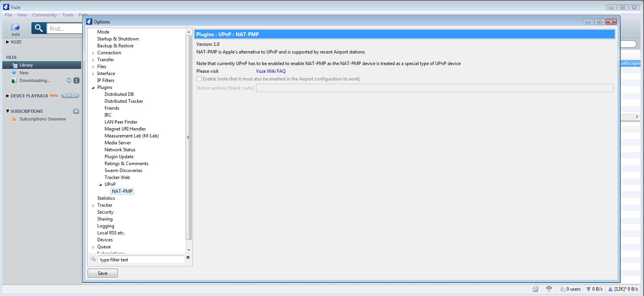The image size is (644, 296).
Task: Open the Community menu
Action: (45, 15)
